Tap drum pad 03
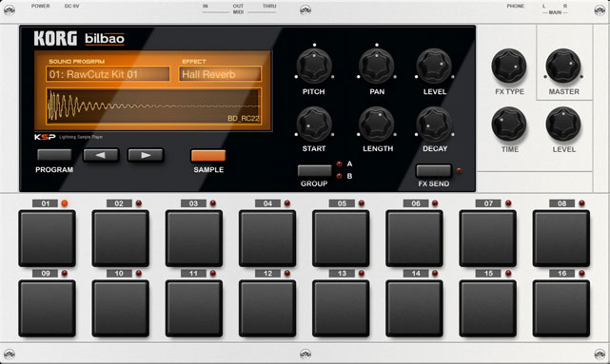The image size is (610, 364). pos(194,239)
